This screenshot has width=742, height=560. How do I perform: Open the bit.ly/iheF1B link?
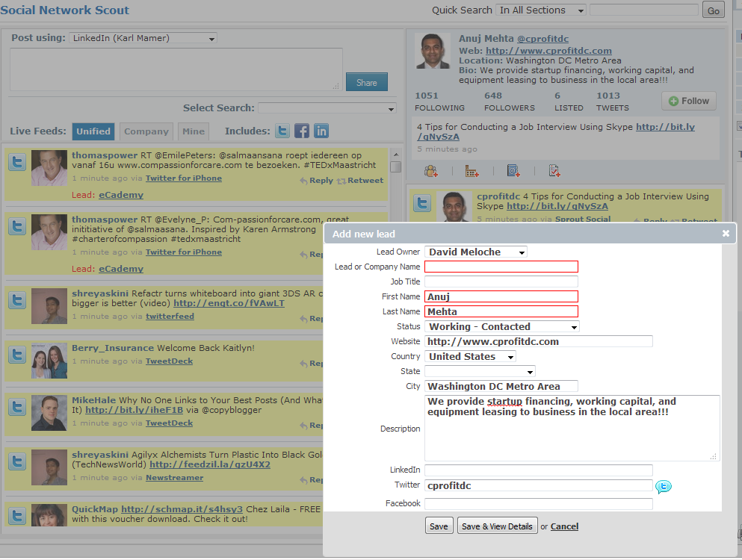click(135, 410)
